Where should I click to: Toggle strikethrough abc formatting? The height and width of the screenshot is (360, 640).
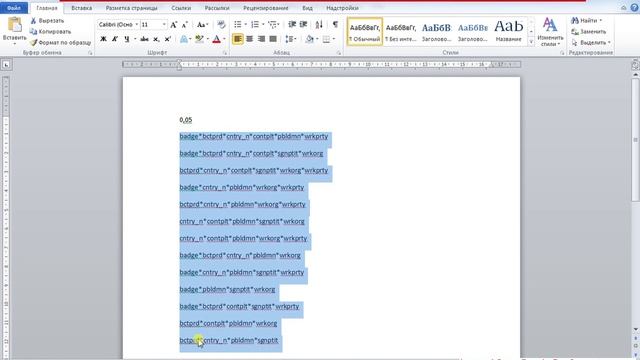click(x=144, y=39)
